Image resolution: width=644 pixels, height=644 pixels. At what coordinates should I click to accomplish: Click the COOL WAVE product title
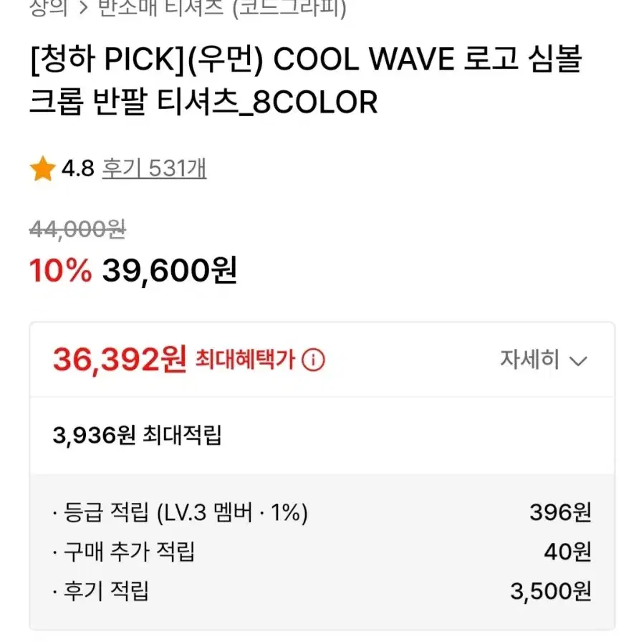click(306, 80)
